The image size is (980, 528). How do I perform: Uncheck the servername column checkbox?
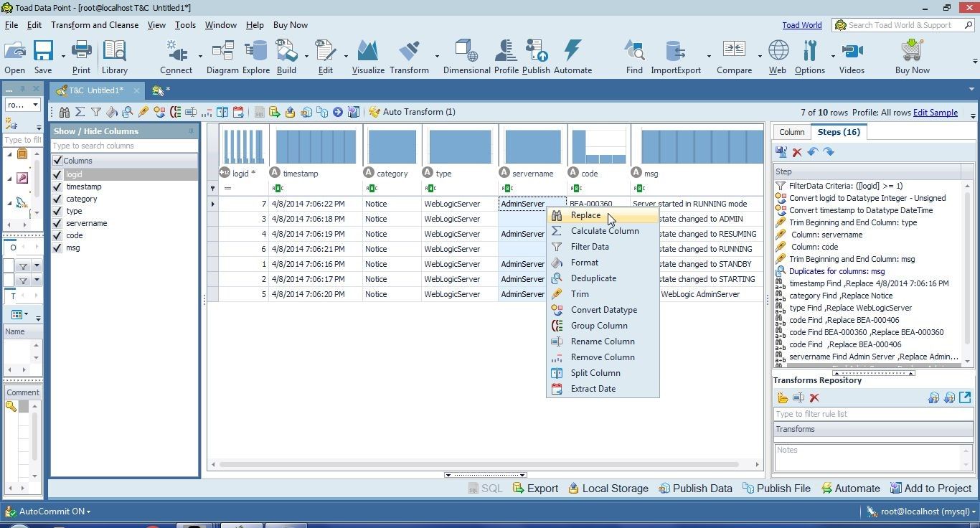(57, 223)
